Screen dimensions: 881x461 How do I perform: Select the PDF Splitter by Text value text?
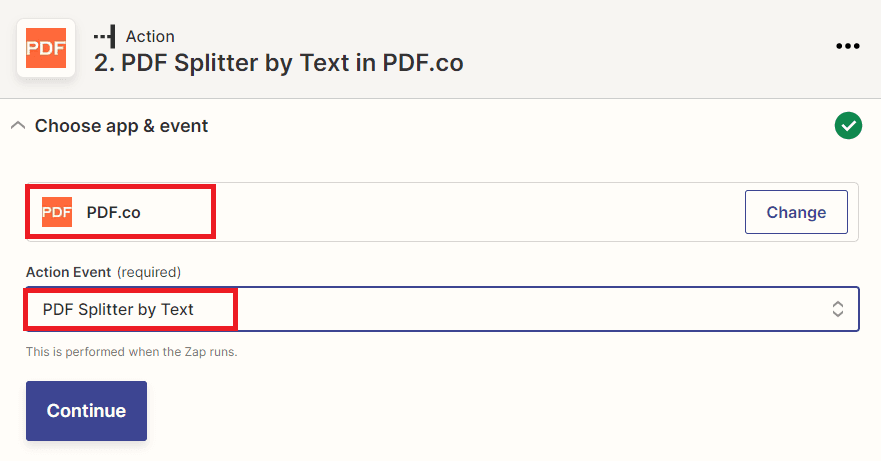pos(118,309)
